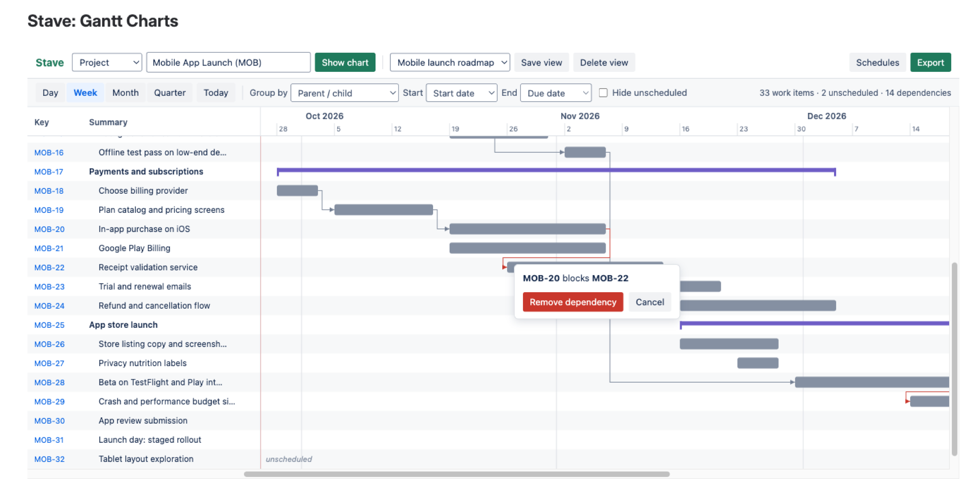Switch to Quarter zoom level

click(170, 93)
